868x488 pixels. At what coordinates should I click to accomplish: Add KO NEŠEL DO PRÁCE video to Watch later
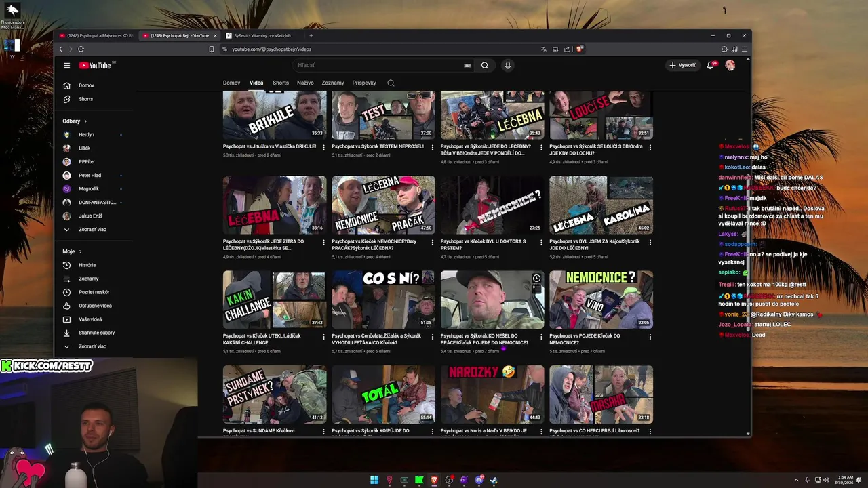(x=536, y=278)
